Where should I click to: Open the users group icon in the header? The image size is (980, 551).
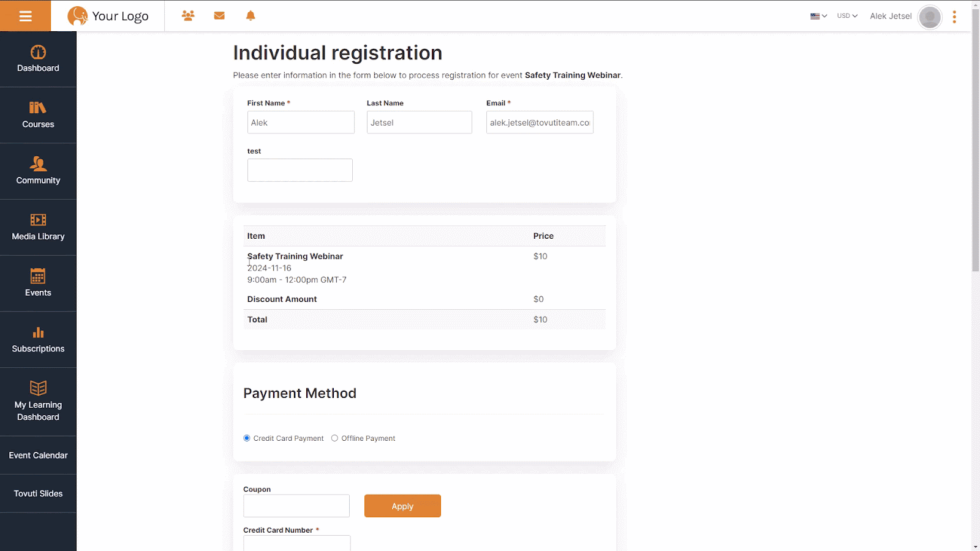click(188, 15)
